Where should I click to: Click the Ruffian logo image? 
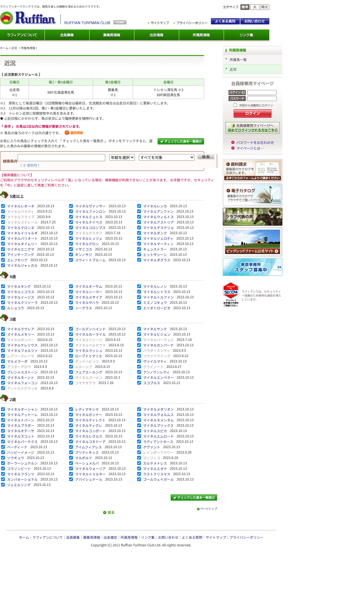pos(28,18)
